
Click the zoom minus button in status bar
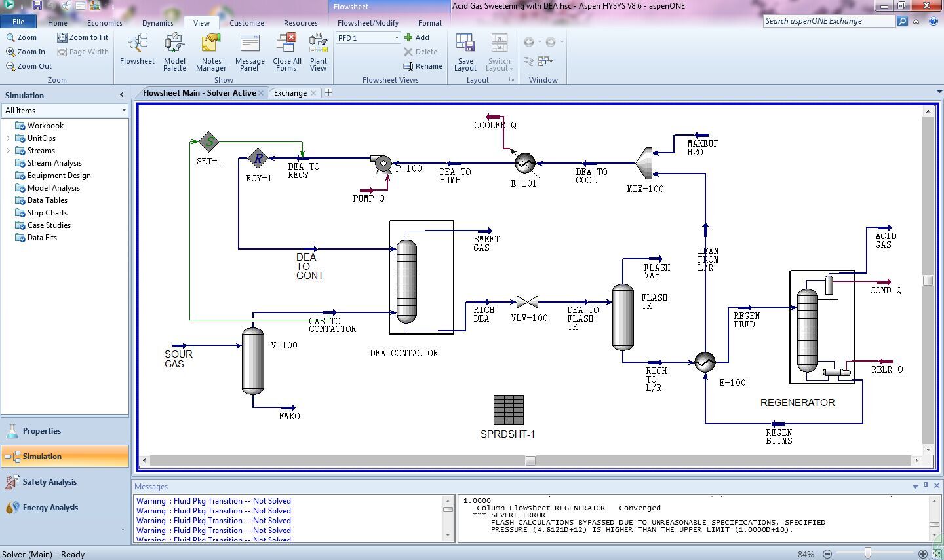[x=827, y=554]
